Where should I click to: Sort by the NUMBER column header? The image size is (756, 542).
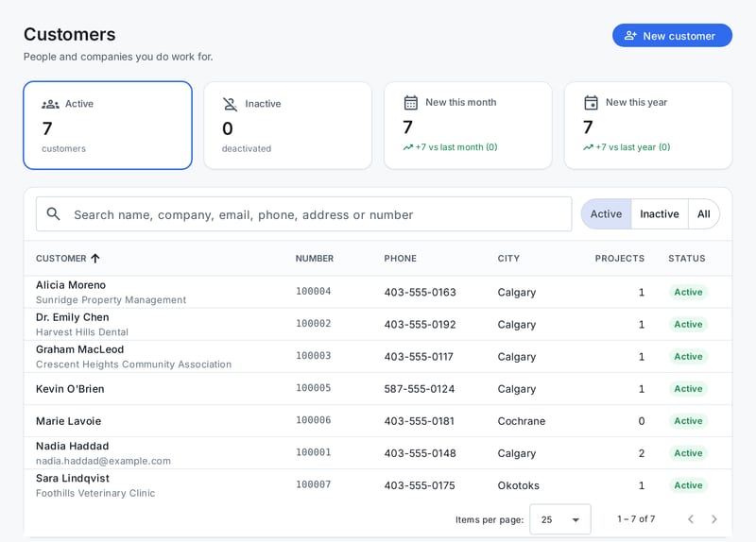tap(315, 259)
